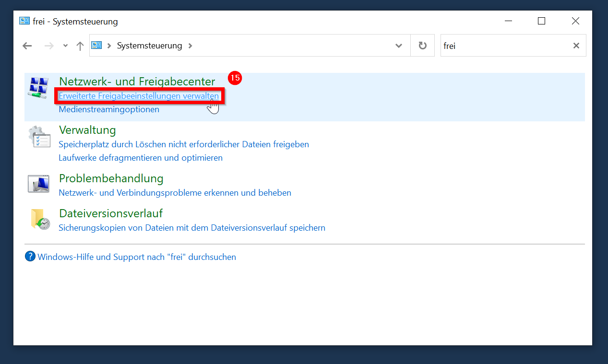The width and height of the screenshot is (608, 364).
Task: Clear the search text with the X
Action: click(576, 46)
